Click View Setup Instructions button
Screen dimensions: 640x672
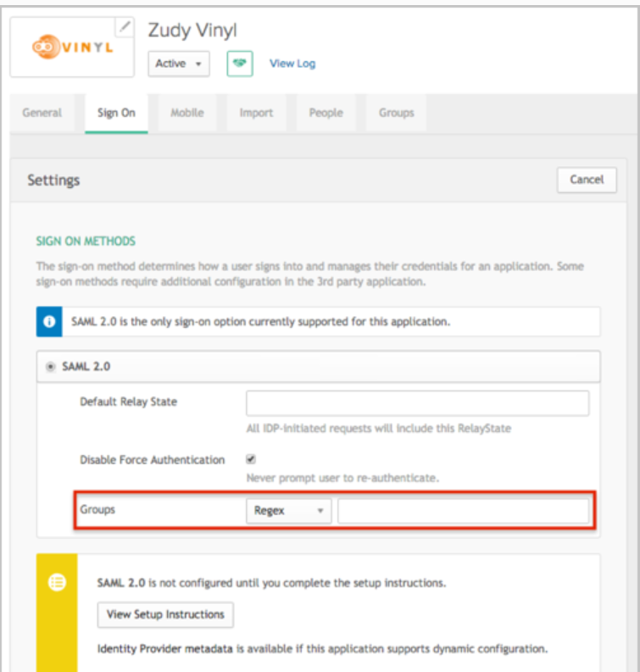(165, 614)
